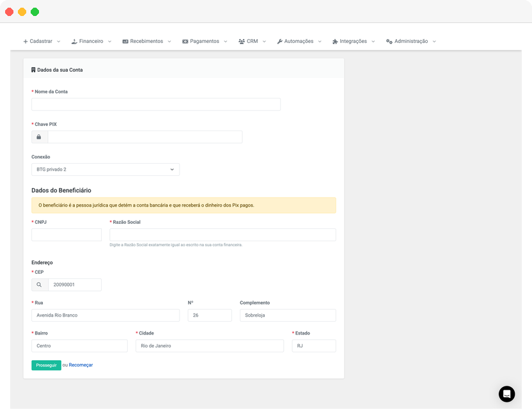Click the Nome da Conta input field
This screenshot has height=419, width=532.
(155, 104)
